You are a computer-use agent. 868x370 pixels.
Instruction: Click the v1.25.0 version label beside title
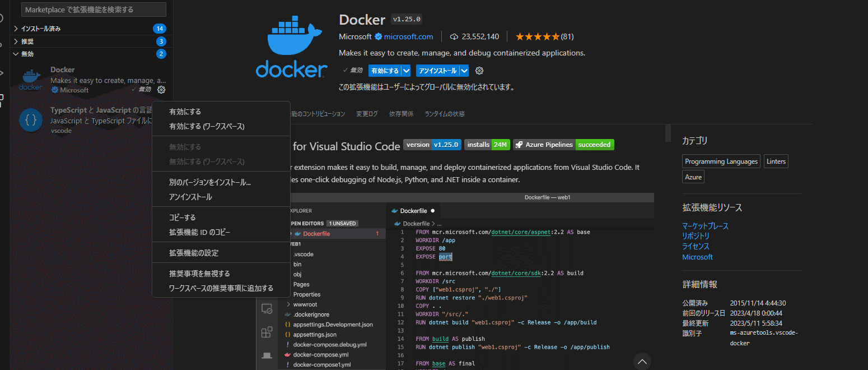click(x=407, y=20)
